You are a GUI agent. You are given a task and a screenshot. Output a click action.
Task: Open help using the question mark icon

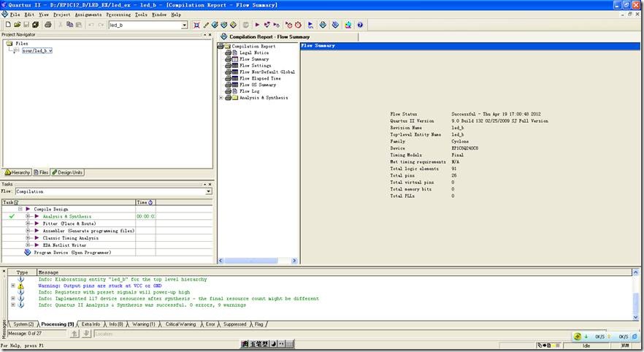click(x=360, y=25)
